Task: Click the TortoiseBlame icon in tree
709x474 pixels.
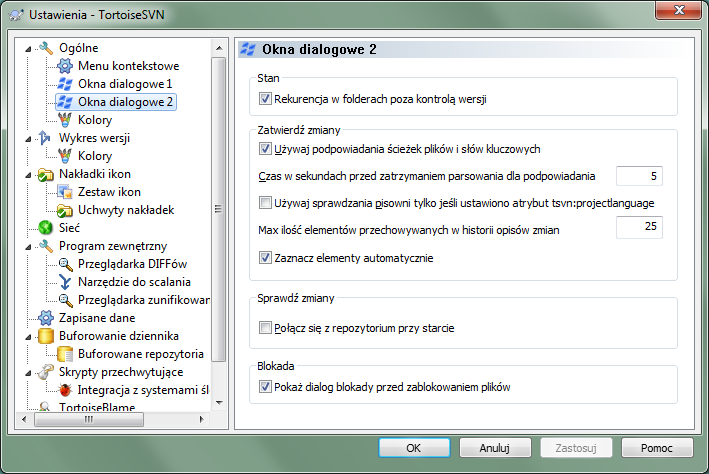Action: point(45,406)
